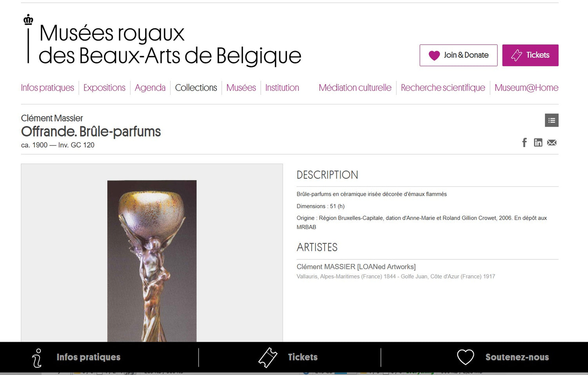Open the Musées navigation item
The image size is (588, 375).
[x=241, y=88]
